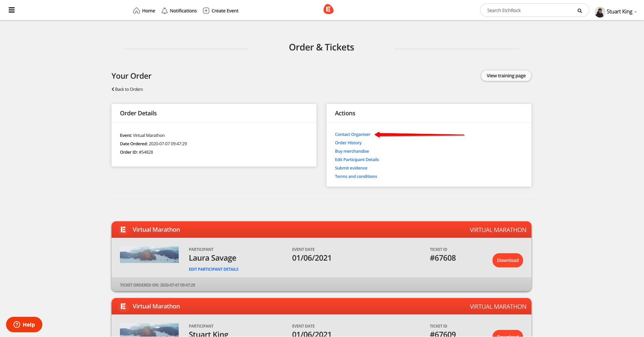Viewport: 644px width, 337px height.
Task: Open the hamburger menu icon
Action: coord(12,10)
